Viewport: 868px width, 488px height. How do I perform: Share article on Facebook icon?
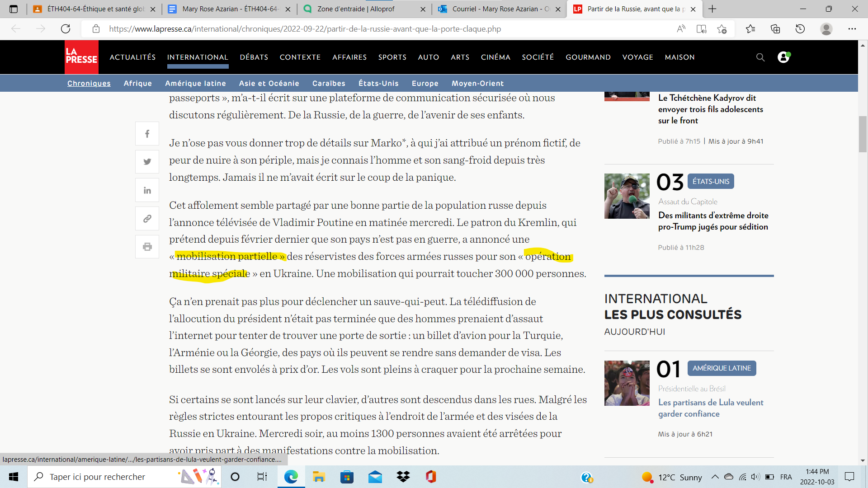[147, 134]
